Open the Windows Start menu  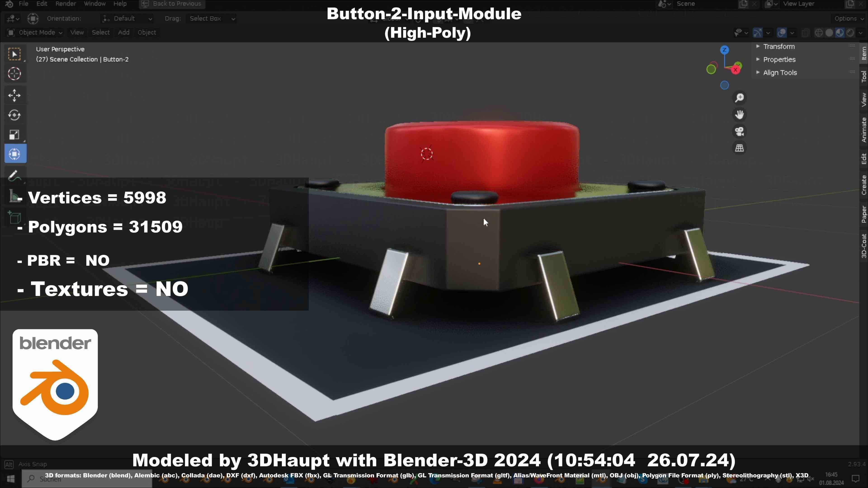pos(10,479)
